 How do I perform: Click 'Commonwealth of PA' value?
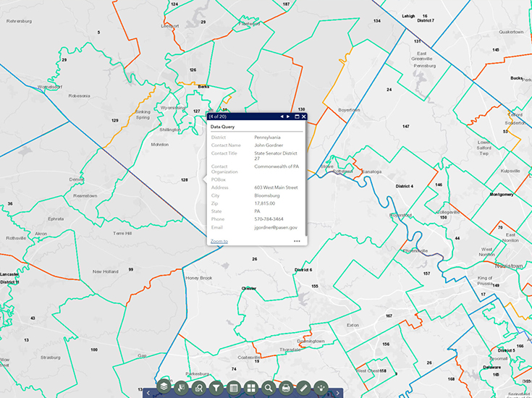pos(276,166)
